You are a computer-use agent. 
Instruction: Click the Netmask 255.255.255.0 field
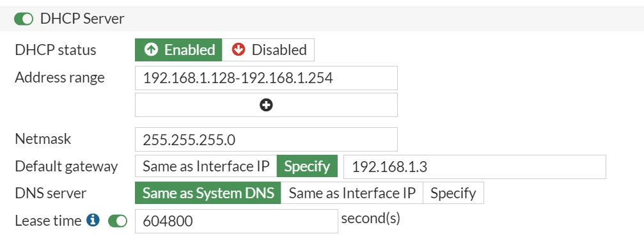[x=266, y=139]
